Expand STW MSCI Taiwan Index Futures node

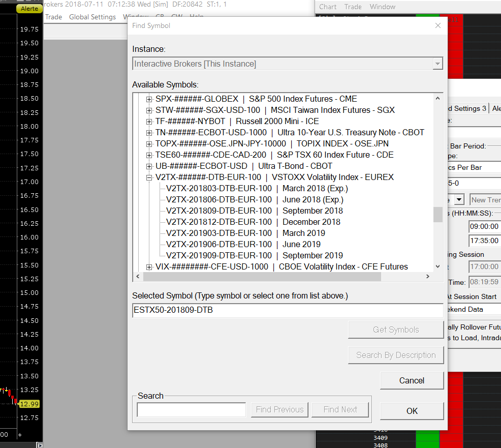coord(149,110)
